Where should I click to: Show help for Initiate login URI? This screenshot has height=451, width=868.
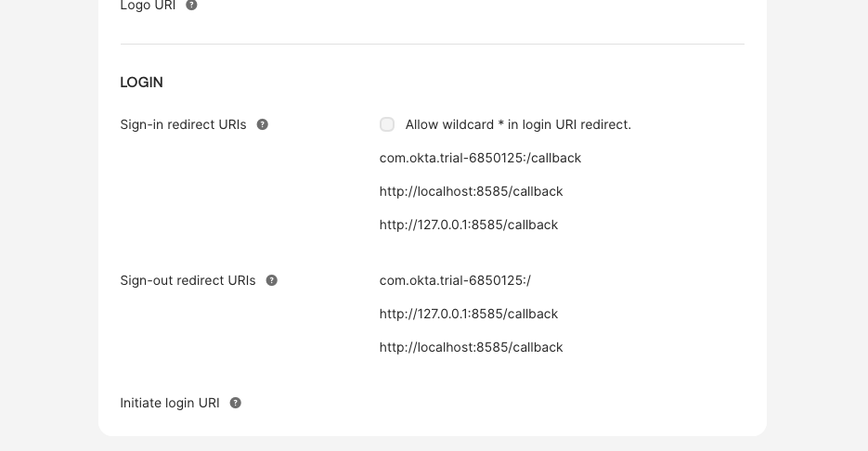(x=235, y=403)
